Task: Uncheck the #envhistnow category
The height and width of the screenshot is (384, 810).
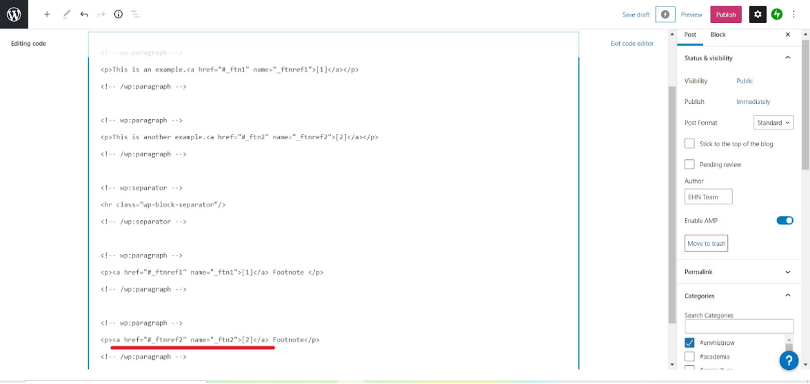Action: click(x=689, y=343)
